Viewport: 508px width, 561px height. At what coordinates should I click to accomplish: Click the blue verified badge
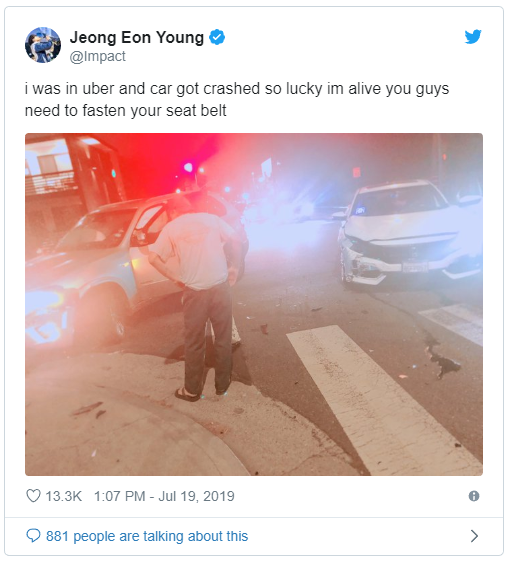click(217, 37)
